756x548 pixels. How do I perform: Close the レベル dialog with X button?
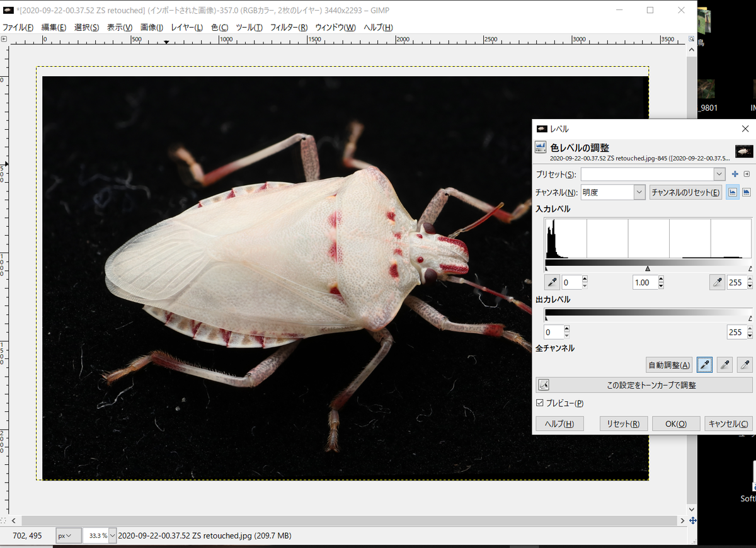[745, 128]
